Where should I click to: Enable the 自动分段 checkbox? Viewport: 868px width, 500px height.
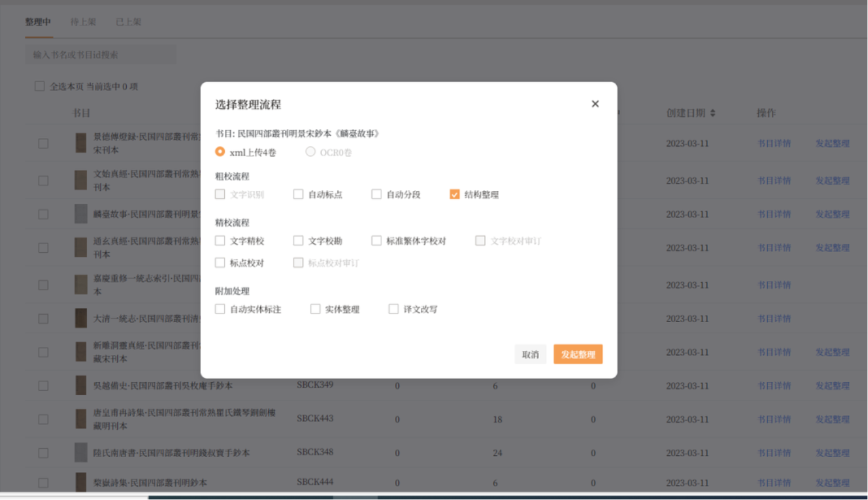(x=376, y=194)
